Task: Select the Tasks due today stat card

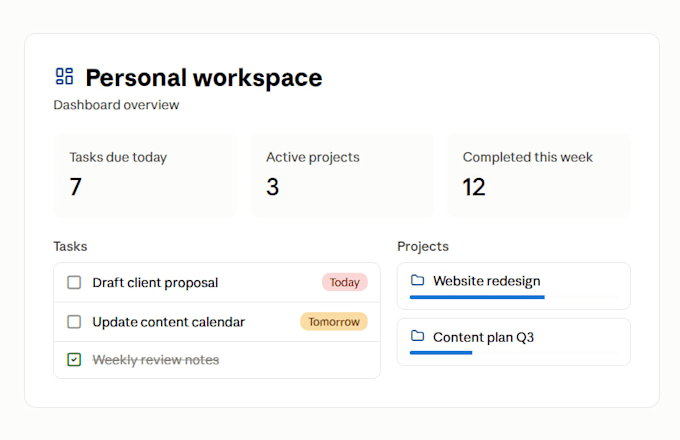Action: 145,175
